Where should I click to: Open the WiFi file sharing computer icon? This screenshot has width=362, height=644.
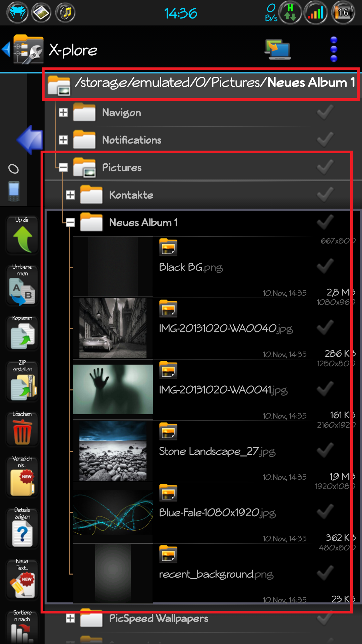point(278,50)
